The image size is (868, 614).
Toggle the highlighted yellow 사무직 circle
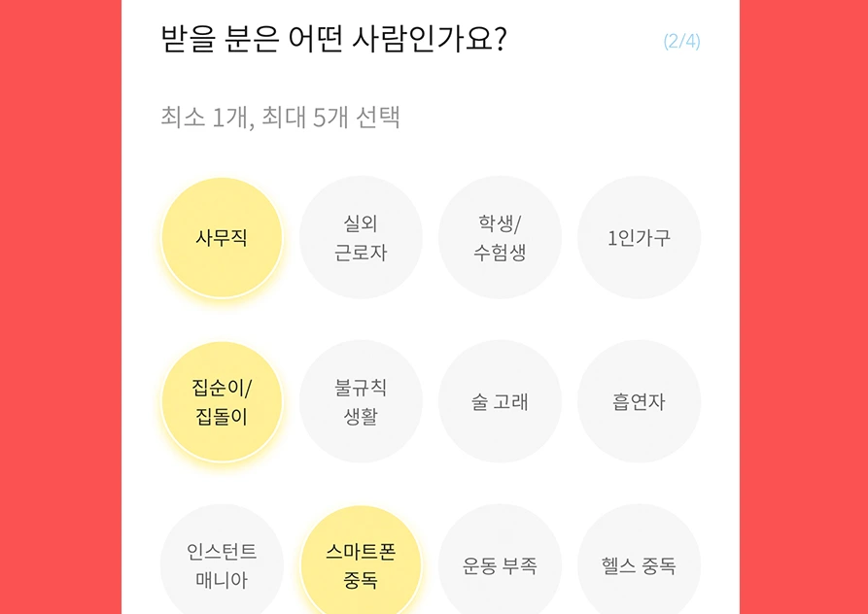222,237
